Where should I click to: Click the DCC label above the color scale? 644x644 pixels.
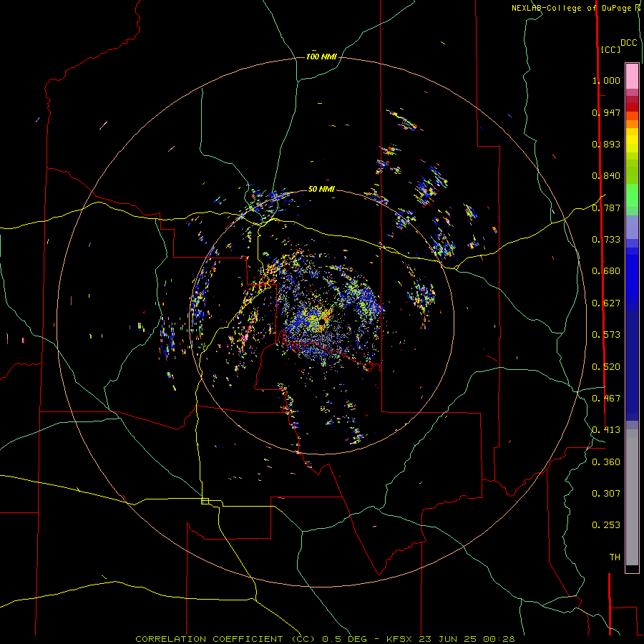tap(628, 43)
